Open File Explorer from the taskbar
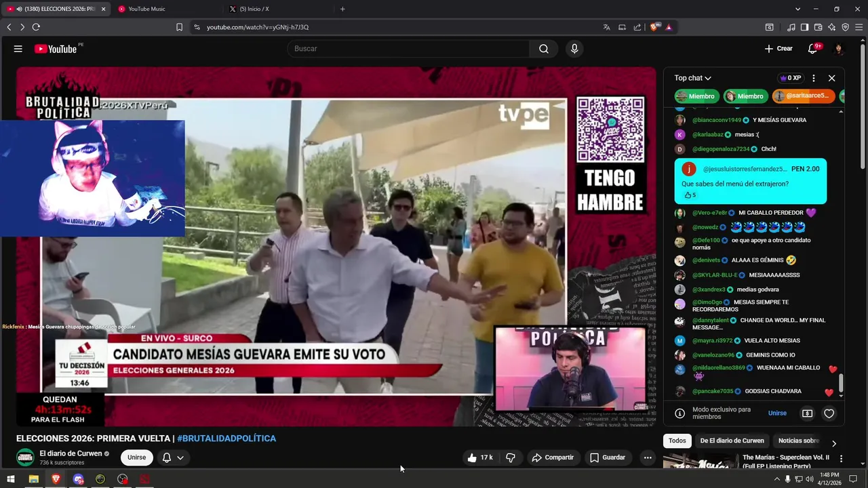Viewport: 868px width, 488px height. 33,479
